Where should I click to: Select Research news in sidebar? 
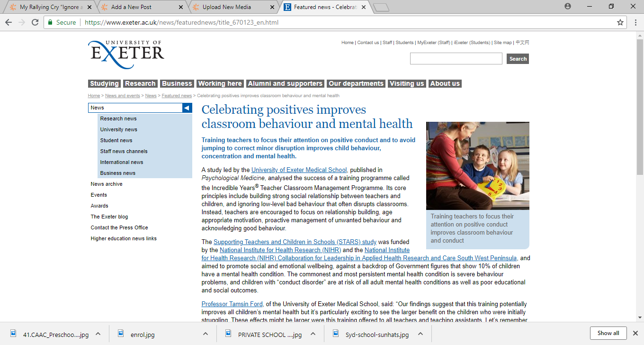pos(118,118)
